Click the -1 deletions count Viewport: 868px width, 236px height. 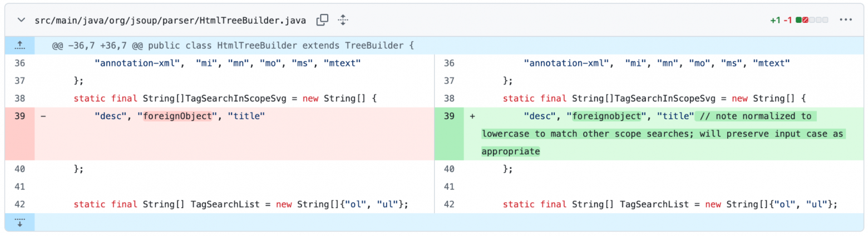point(788,21)
